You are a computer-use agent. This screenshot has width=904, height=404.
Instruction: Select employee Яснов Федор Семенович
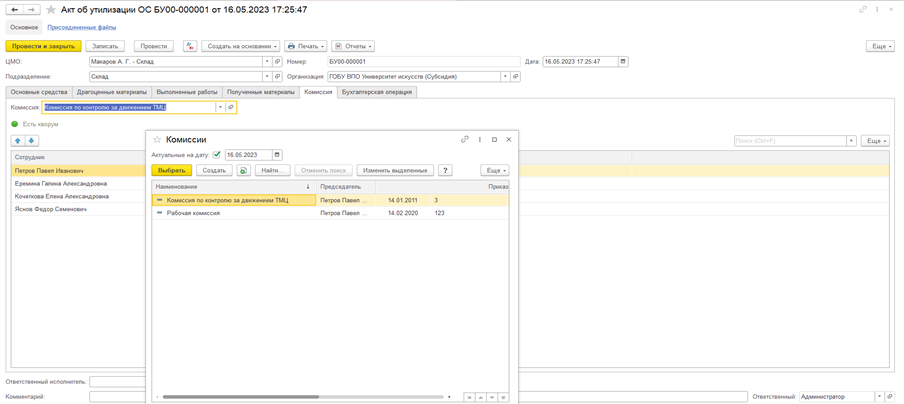coord(50,210)
